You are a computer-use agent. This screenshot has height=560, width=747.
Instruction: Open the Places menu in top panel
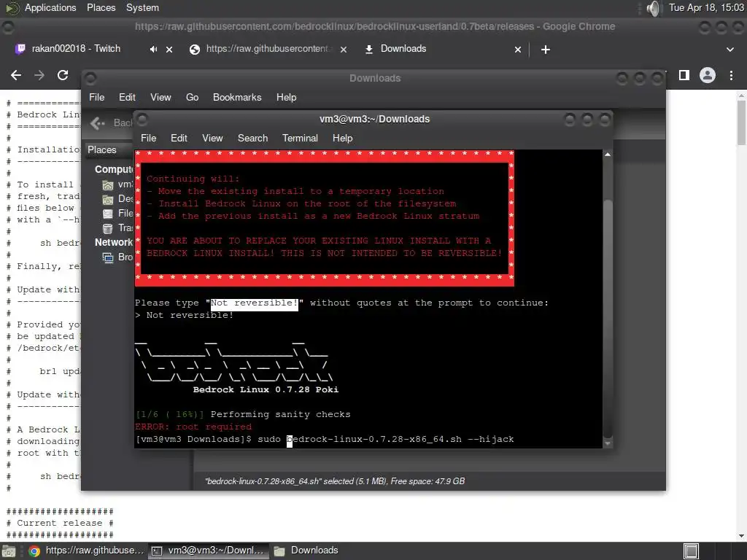[101, 7]
